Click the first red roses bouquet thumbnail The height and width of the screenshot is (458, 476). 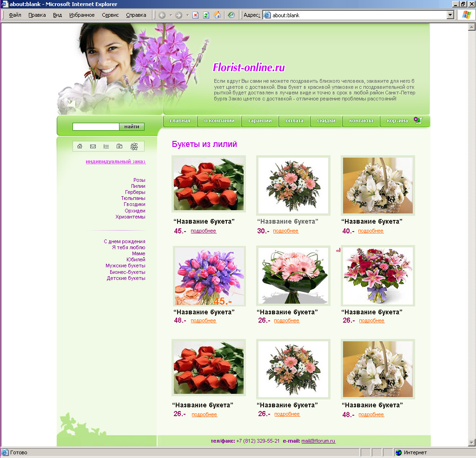[x=209, y=184]
